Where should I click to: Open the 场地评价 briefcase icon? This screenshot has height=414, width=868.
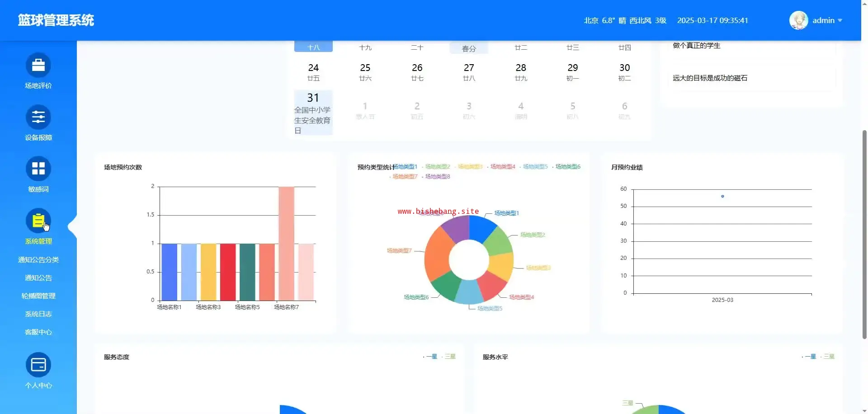[x=38, y=66]
